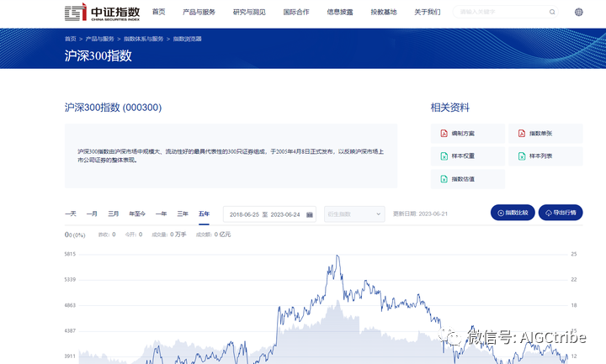
Task: Click the index peak on the chart line
Action: [338, 256]
